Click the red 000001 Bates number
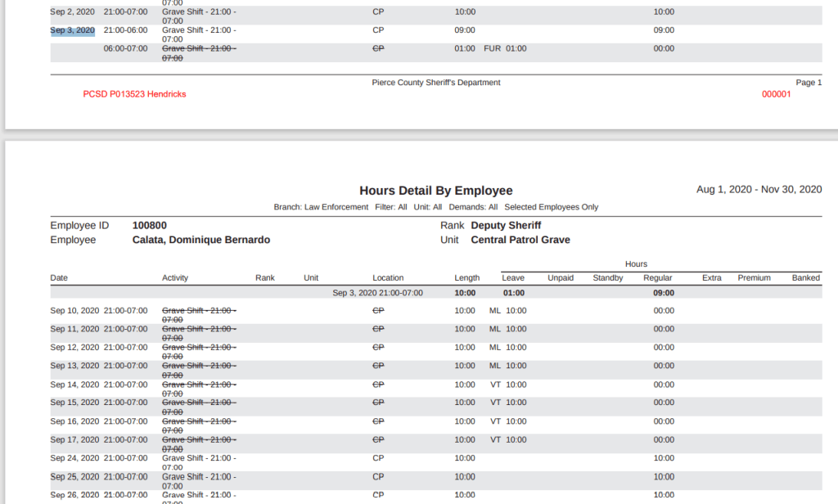Screen dimensions: 838x504 pyautogui.click(x=776, y=94)
